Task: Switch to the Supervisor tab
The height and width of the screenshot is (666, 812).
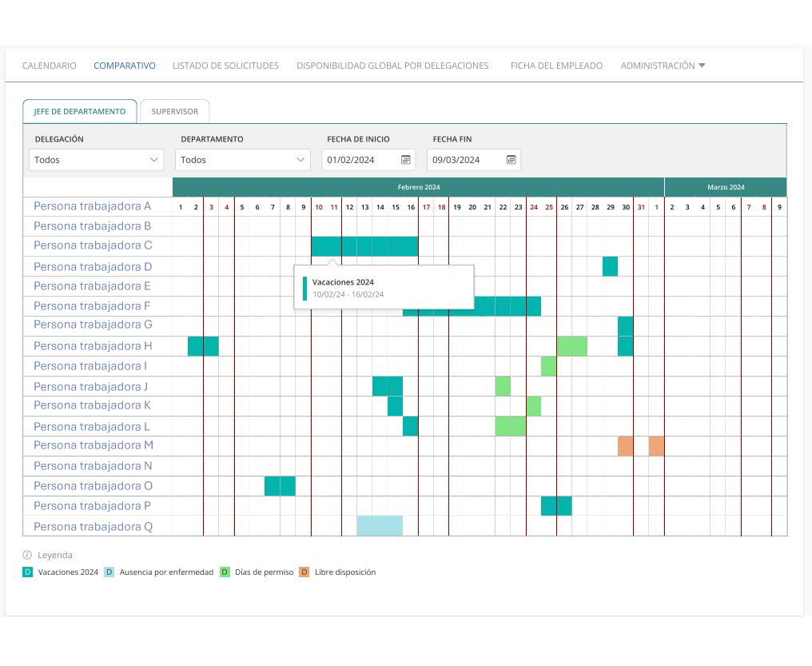Action: (174, 112)
